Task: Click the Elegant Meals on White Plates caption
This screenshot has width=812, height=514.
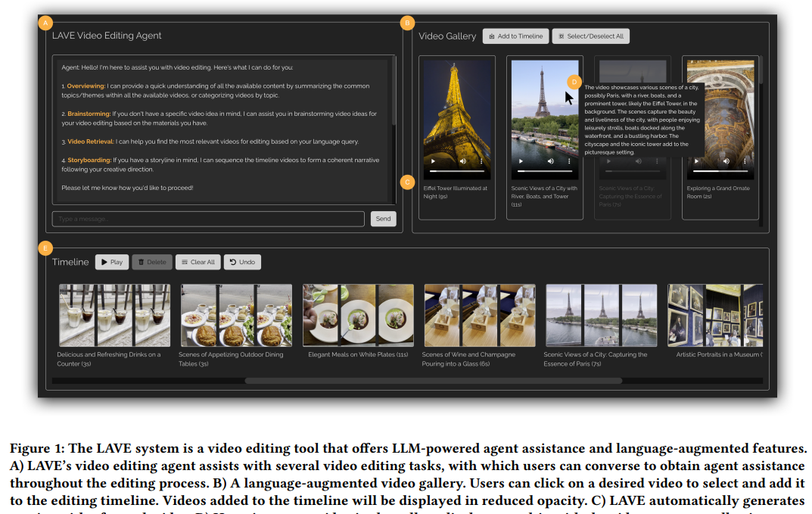Action: (x=359, y=354)
